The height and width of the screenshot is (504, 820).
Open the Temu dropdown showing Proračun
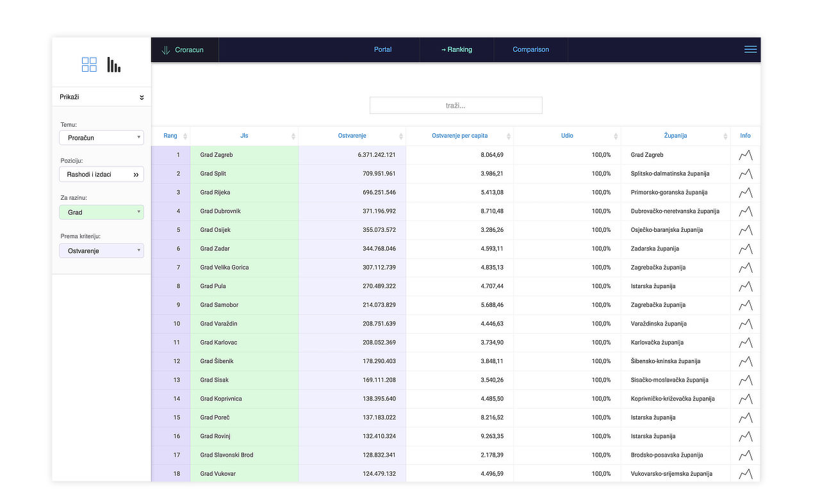coord(101,138)
